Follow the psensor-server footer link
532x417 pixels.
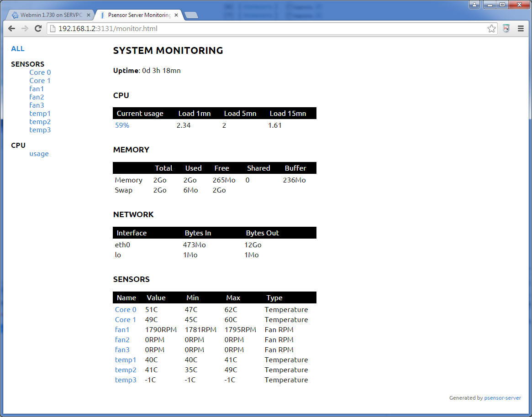pos(502,398)
